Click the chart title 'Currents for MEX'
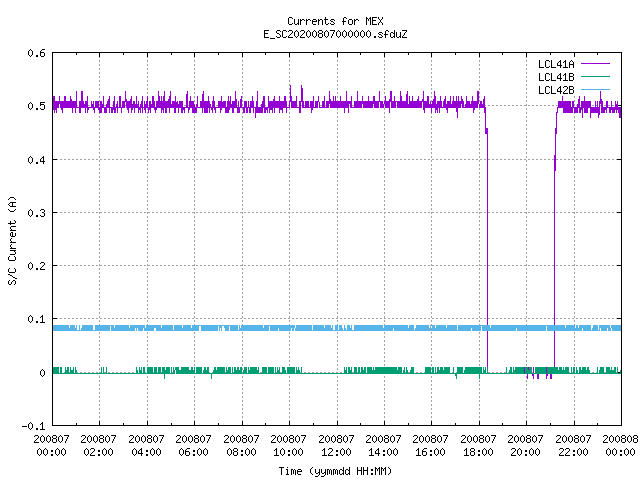 pyautogui.click(x=335, y=21)
